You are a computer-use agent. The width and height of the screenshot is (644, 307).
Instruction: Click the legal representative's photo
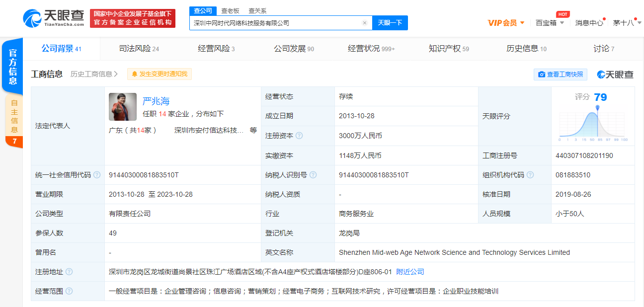tap(123, 107)
